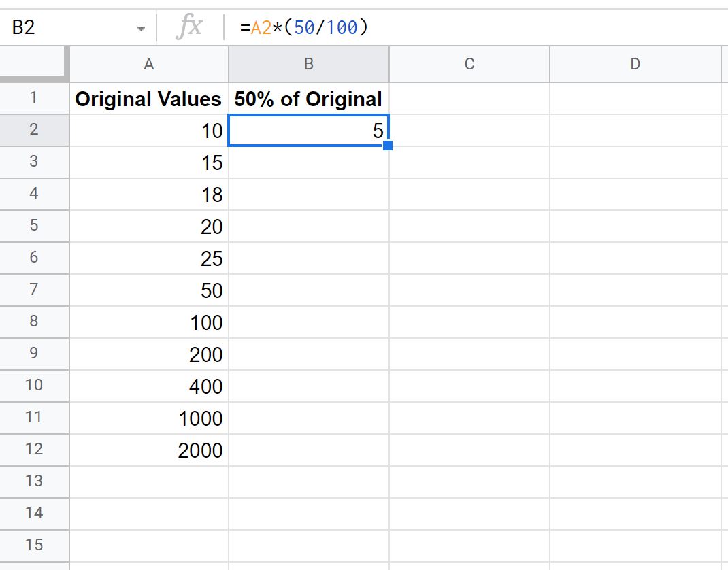
Task: Select column C header
Action: tap(469, 64)
